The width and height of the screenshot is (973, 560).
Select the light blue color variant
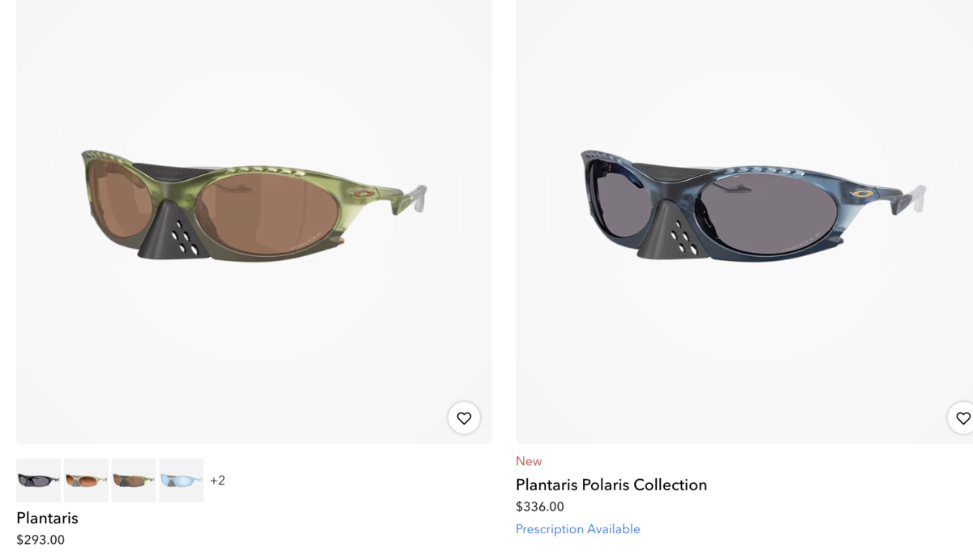[x=181, y=481]
